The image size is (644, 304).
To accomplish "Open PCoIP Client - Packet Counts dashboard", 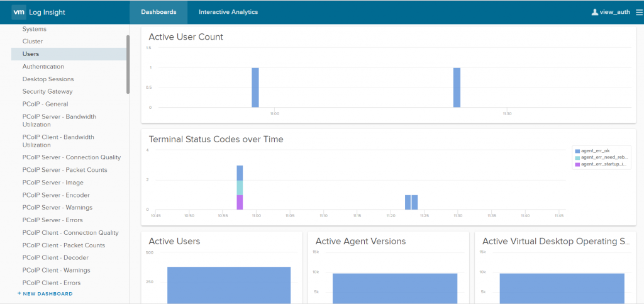I will [64, 245].
